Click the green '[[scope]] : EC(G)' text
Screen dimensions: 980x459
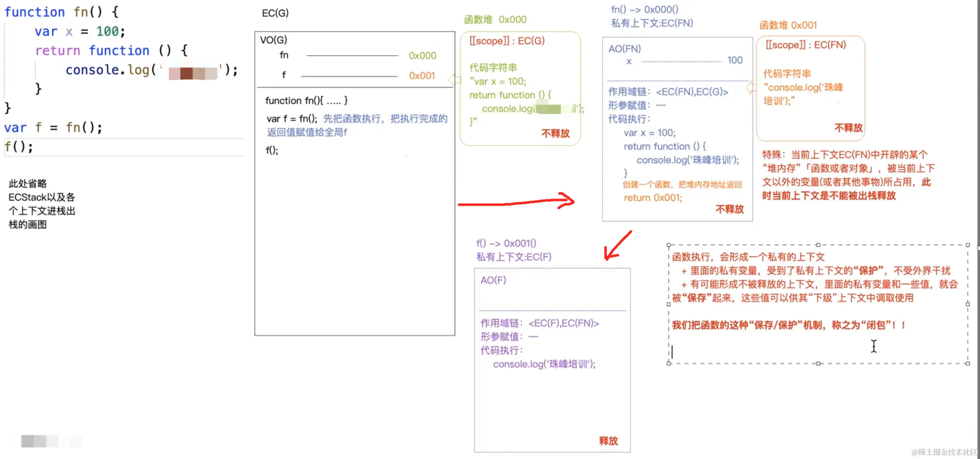(x=507, y=41)
